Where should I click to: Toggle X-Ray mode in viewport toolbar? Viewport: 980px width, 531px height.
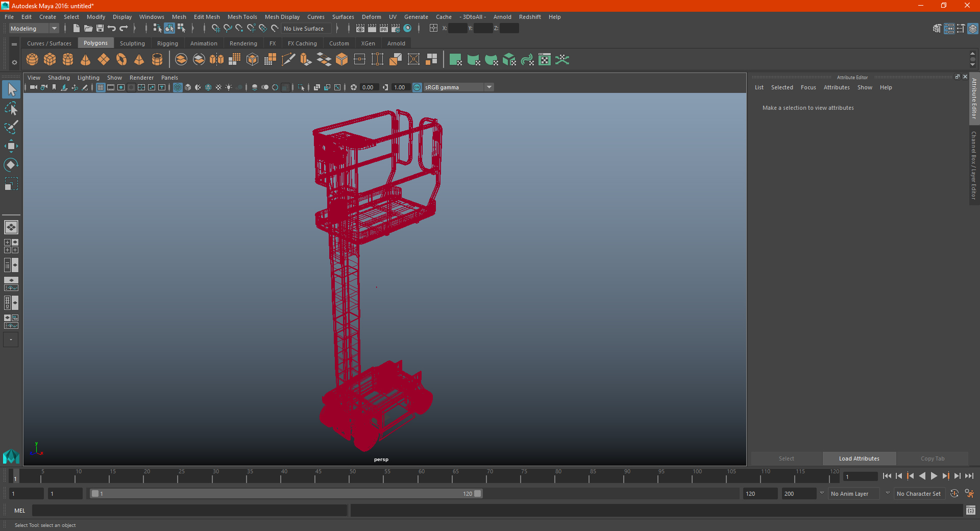317,87
